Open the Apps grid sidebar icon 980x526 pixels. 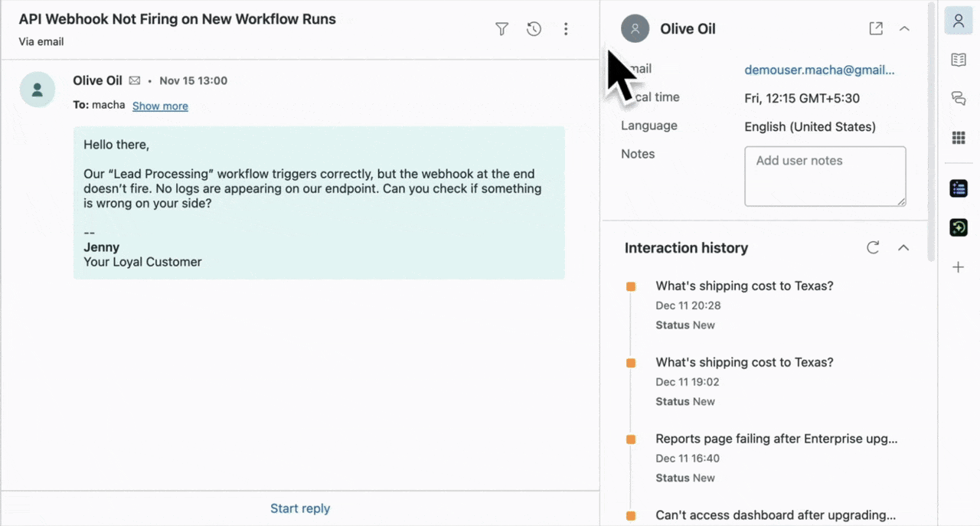958,137
